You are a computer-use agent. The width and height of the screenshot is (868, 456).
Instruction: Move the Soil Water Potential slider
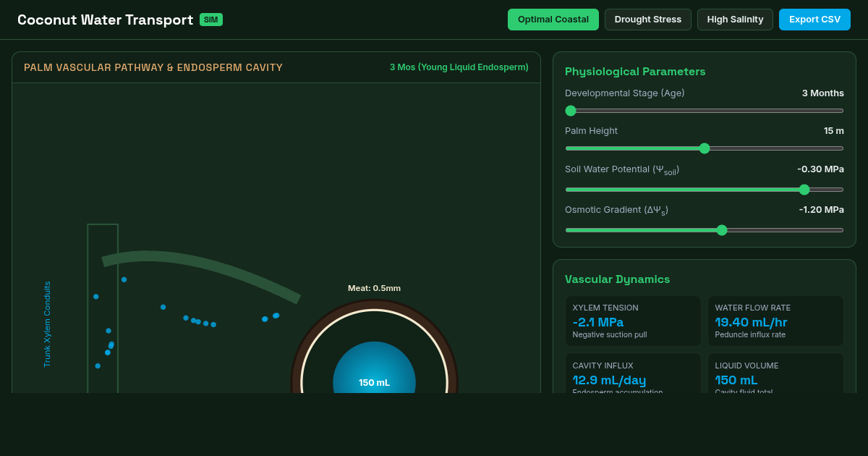705,190
